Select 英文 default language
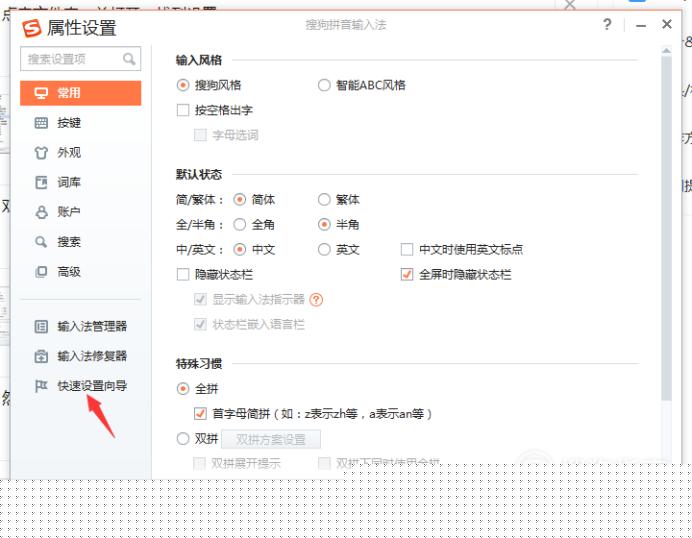The width and height of the screenshot is (692, 538). [x=324, y=250]
